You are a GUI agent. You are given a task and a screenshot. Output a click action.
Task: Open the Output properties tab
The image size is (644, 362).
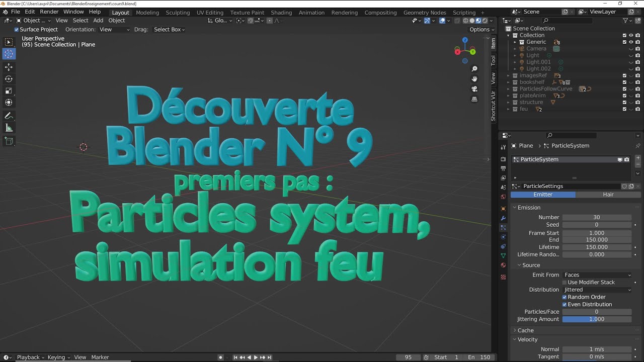click(503, 168)
